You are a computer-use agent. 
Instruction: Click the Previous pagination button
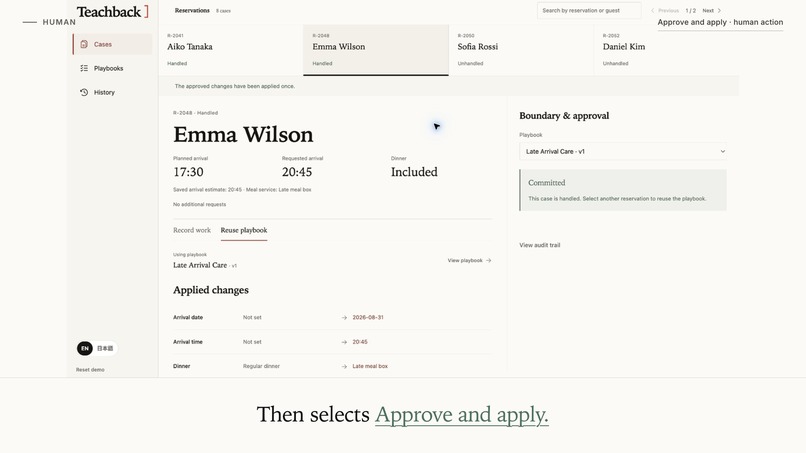[x=665, y=10]
